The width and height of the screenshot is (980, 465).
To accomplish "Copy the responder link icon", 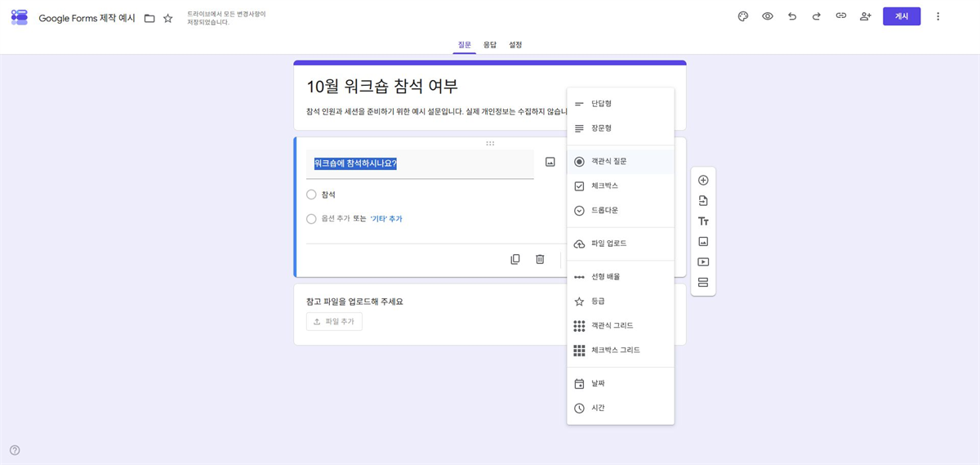I will (x=841, y=16).
